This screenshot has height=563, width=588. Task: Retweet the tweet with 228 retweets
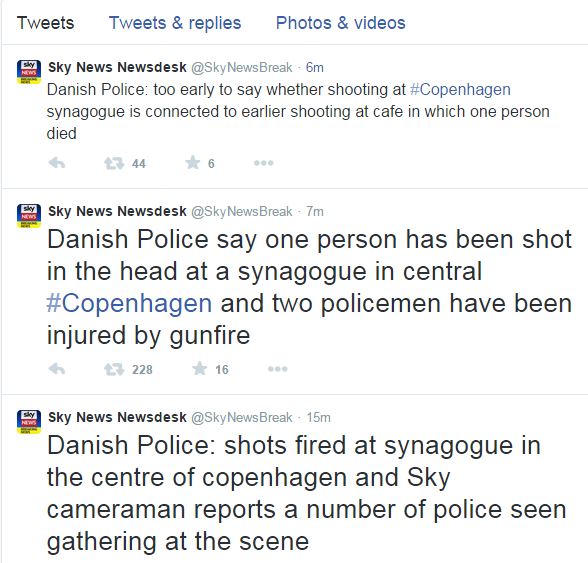[x=114, y=369]
